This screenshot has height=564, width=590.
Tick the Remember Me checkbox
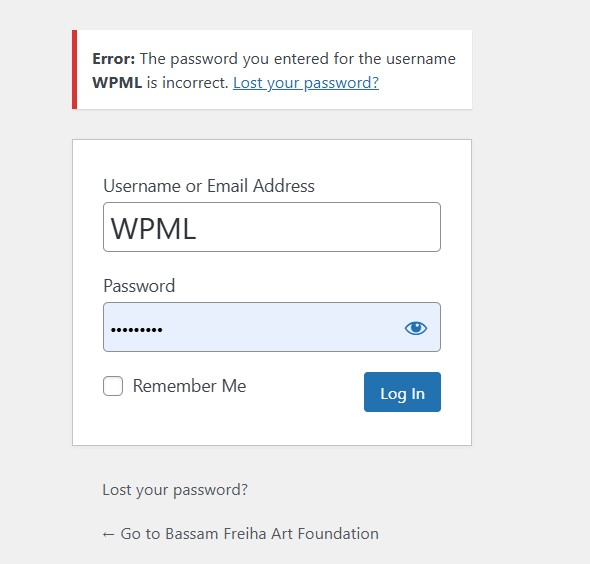pos(113,386)
